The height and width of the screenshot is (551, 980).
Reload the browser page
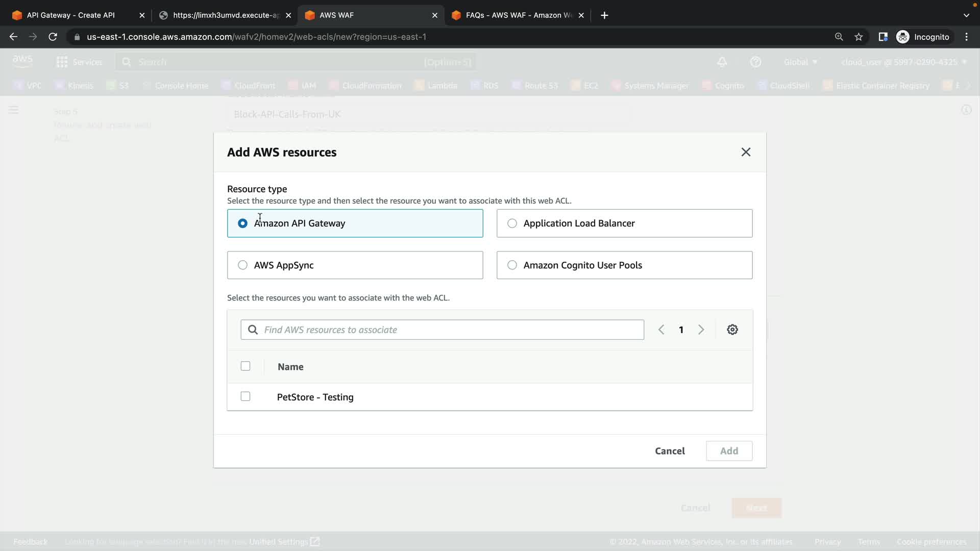pyautogui.click(x=53, y=37)
